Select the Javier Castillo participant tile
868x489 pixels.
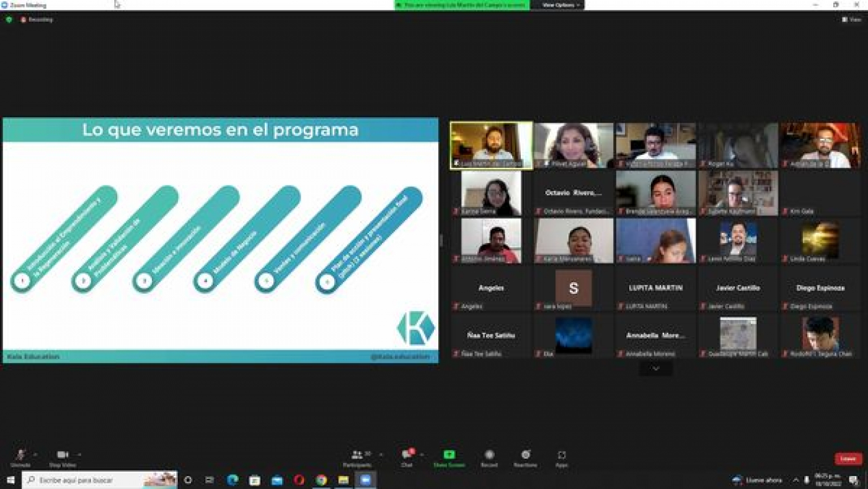click(x=738, y=288)
